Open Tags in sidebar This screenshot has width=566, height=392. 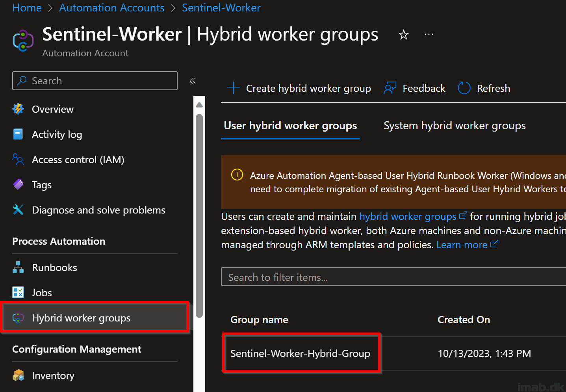pos(42,185)
